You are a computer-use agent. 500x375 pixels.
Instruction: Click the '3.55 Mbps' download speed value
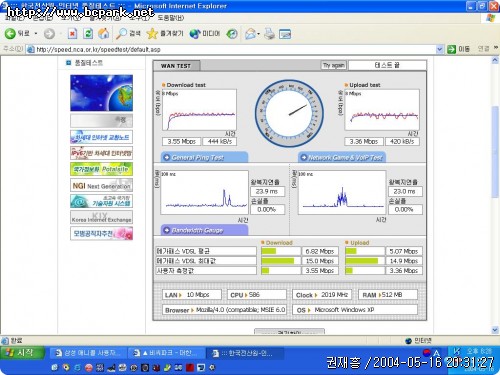pos(182,142)
